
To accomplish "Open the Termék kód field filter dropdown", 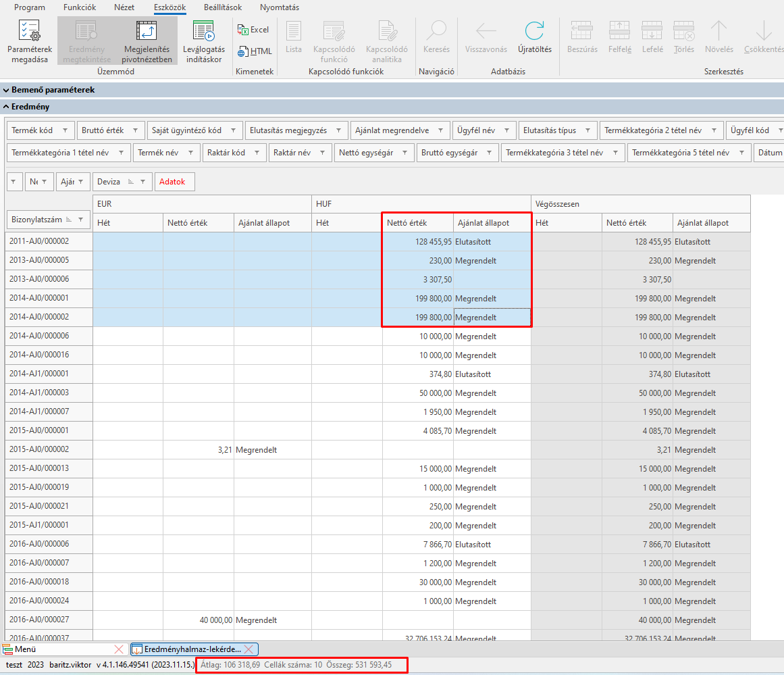I will 65,130.
